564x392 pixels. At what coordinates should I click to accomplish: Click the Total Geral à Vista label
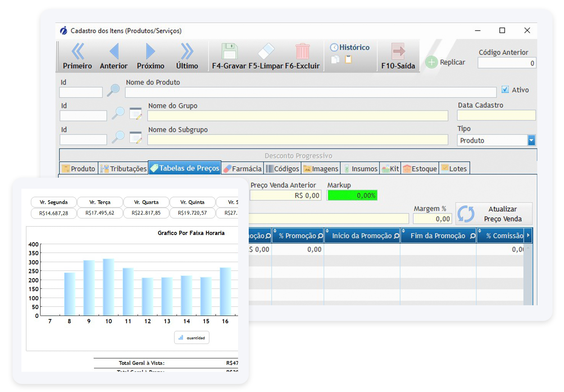141,363
